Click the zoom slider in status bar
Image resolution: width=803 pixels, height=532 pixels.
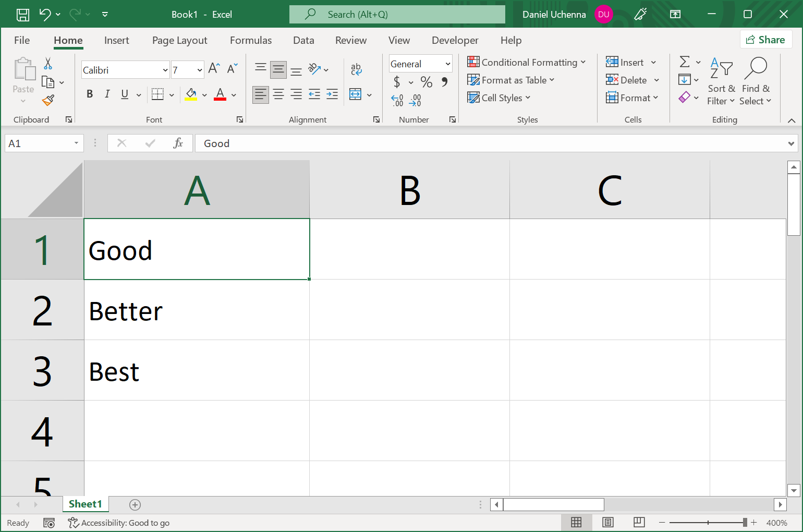[x=708, y=523]
